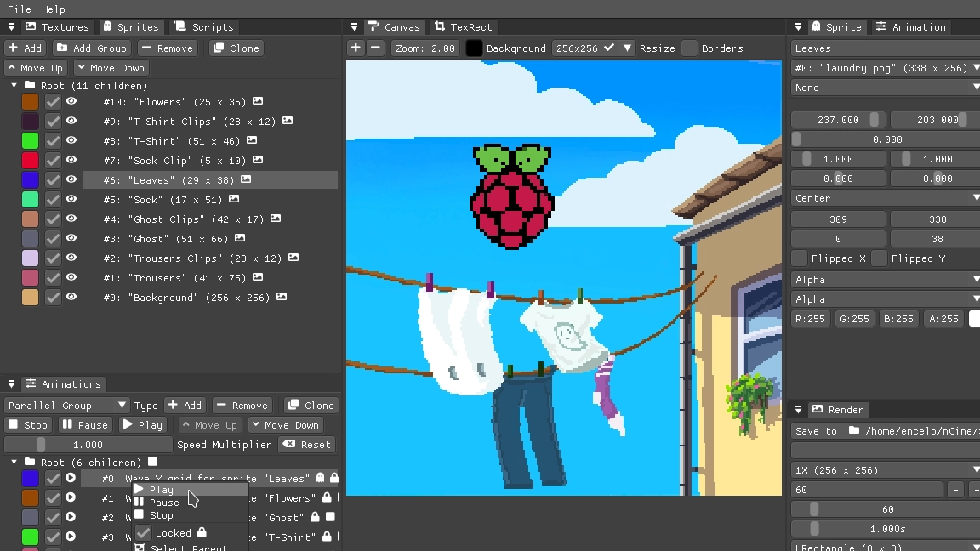This screenshot has width=980, height=551.
Task: Open the canvas size 256x256 dropdown arrow
Action: (x=627, y=48)
